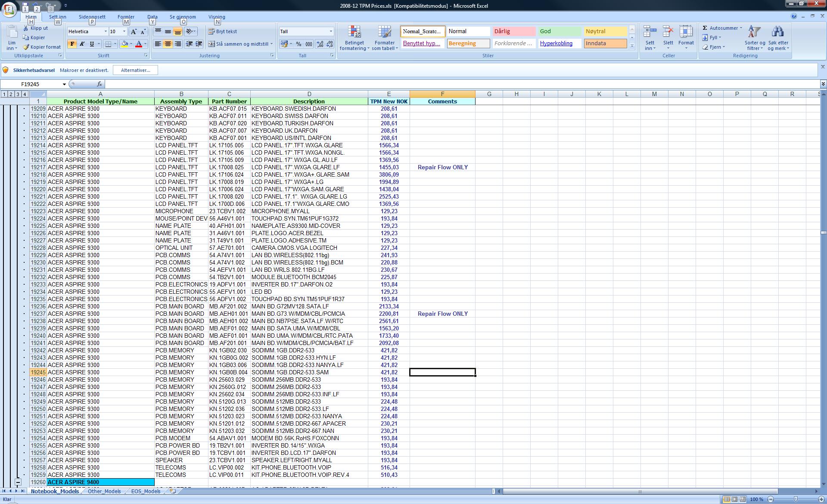The height and width of the screenshot is (504, 827).
Task: Collapse the outline group minus at row 19260
Action: coord(18,482)
